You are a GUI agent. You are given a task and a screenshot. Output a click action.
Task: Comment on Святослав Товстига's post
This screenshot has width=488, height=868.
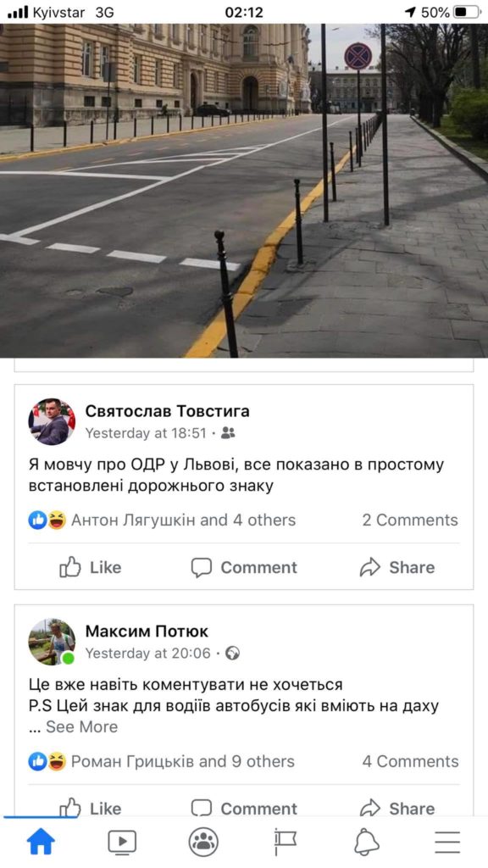pos(244,567)
